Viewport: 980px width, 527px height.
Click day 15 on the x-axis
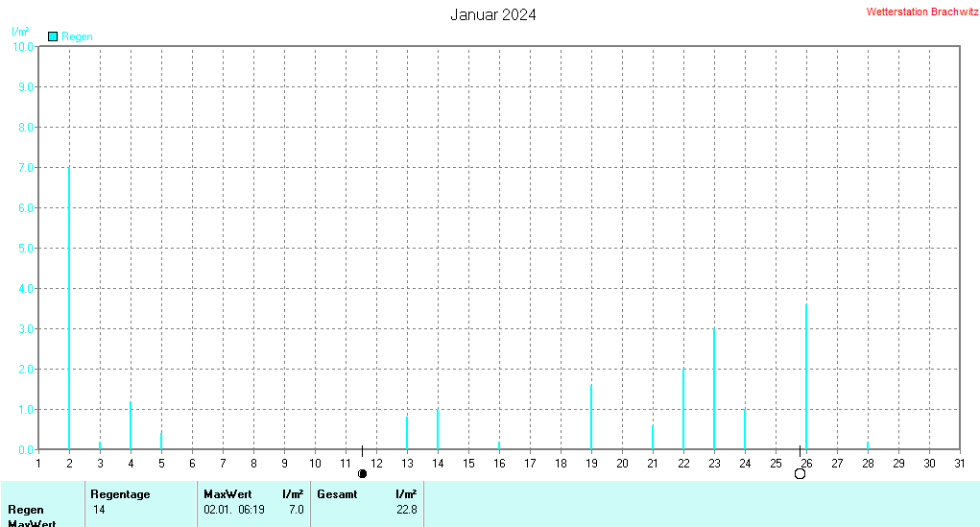point(468,464)
